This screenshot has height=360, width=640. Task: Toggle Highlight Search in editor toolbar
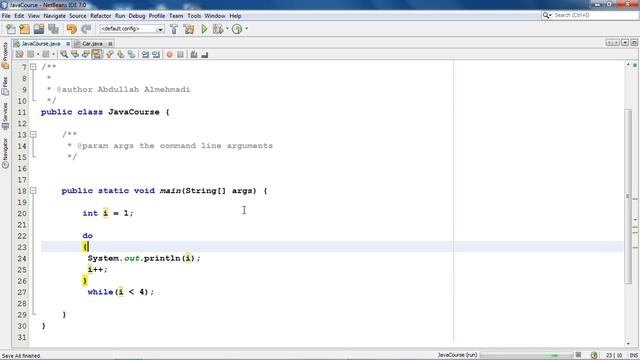tap(97, 54)
